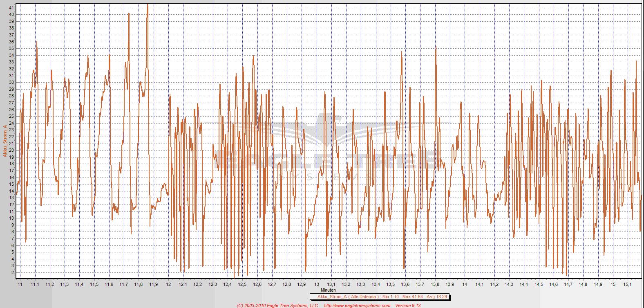Click the x-axis tick label 12,1
644x308 pixels.
coord(183,284)
